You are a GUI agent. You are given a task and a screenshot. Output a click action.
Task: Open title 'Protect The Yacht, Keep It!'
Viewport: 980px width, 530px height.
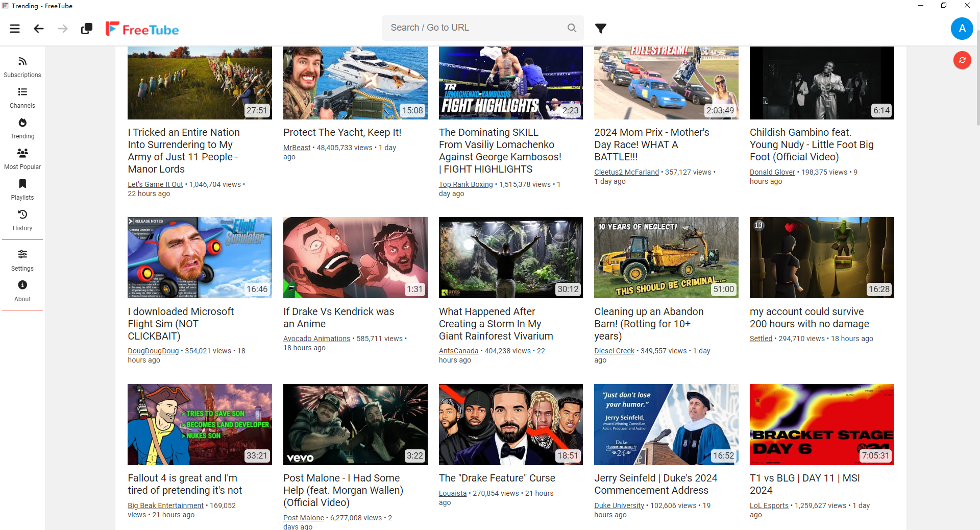coord(342,132)
